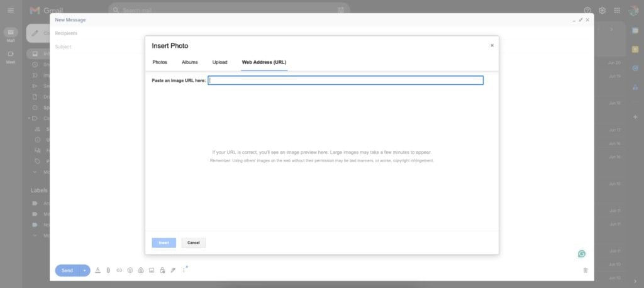Screen dimensions: 644x288
Task: Open formatting options in compose toolbar
Action: 97,270
